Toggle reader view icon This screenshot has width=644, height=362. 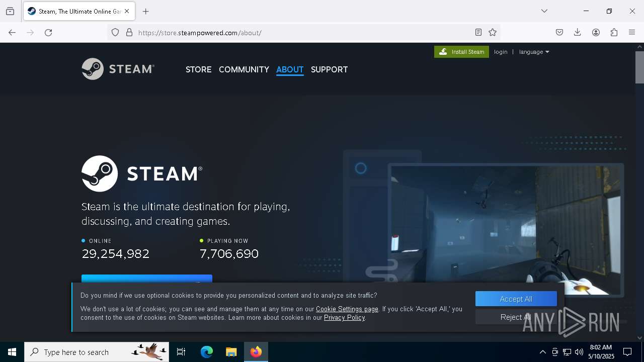click(x=478, y=32)
